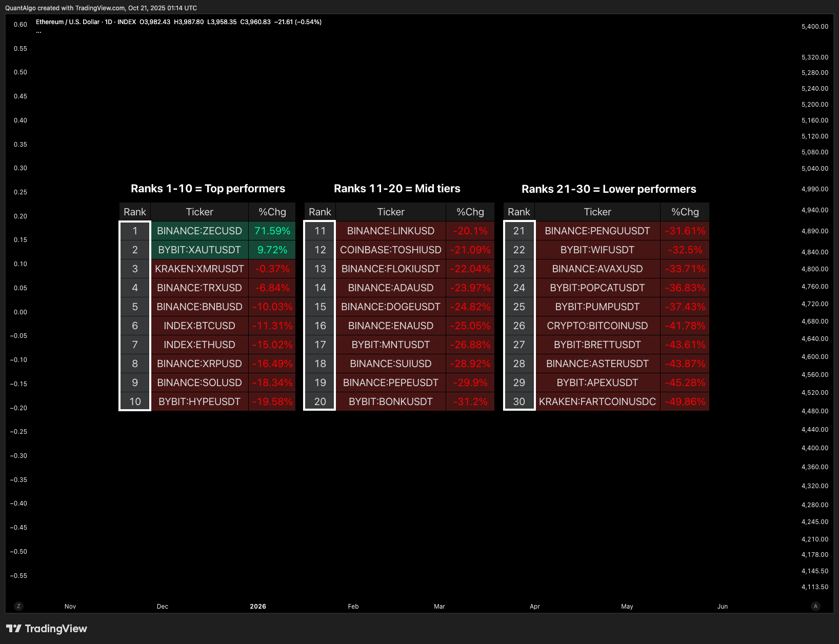Click rank 1 cell in the top performers table

point(135,231)
